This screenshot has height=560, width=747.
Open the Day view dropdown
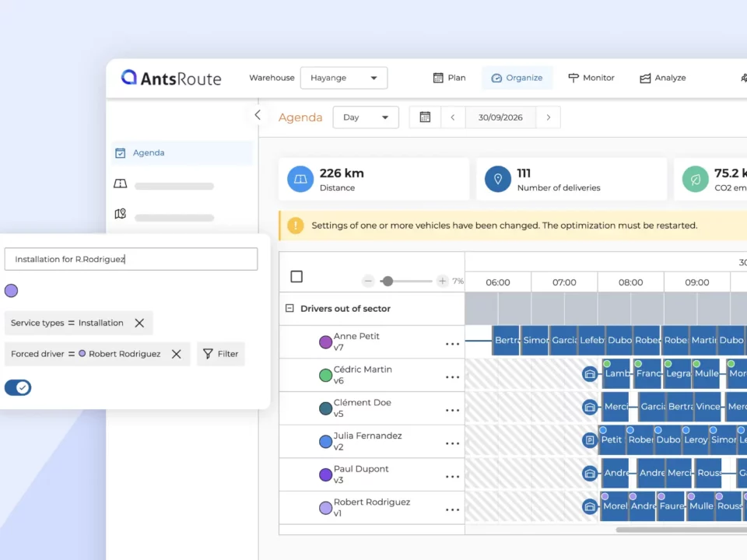click(366, 117)
